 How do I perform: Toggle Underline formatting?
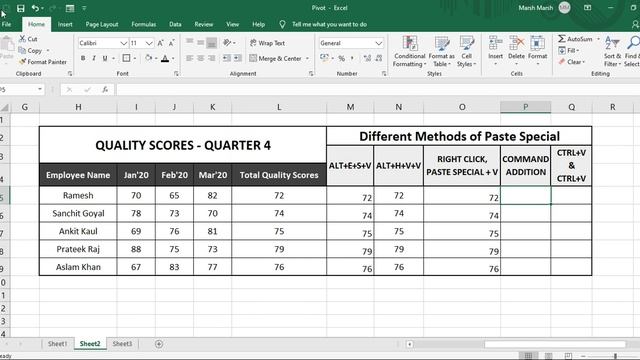tap(105, 58)
